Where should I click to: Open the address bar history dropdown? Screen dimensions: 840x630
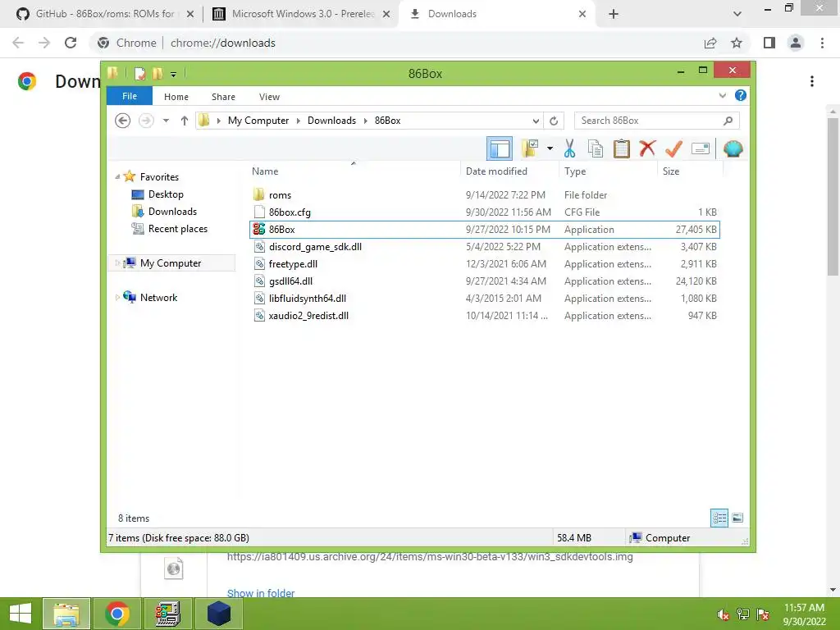[536, 121]
